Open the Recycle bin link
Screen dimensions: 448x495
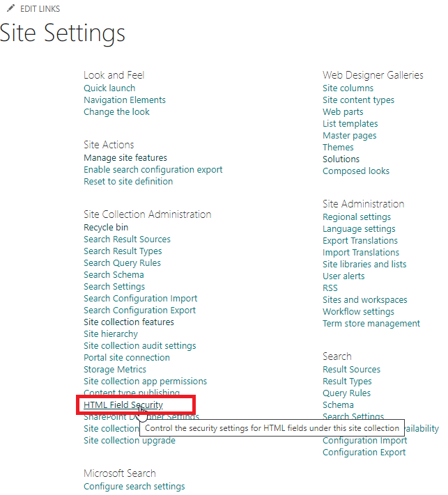point(106,228)
